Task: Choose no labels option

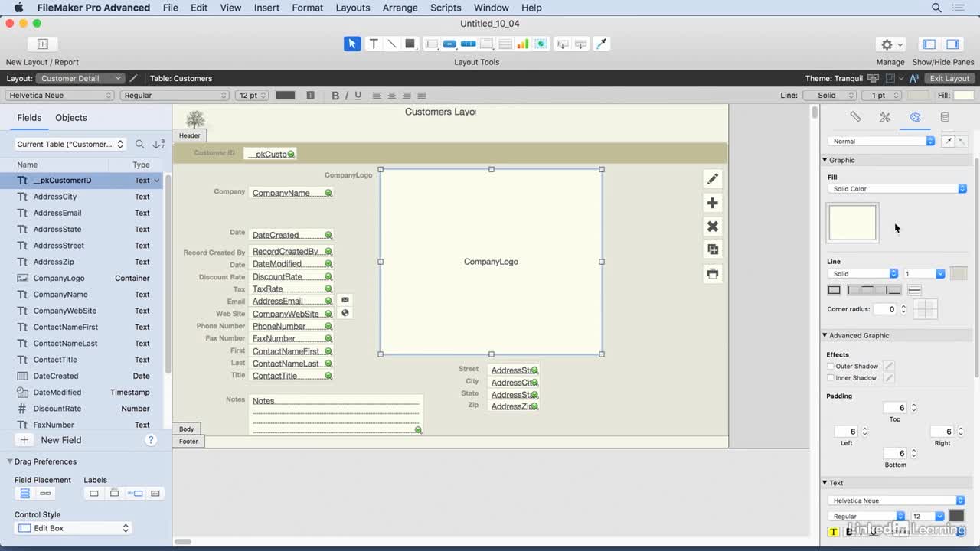Action: [94, 494]
